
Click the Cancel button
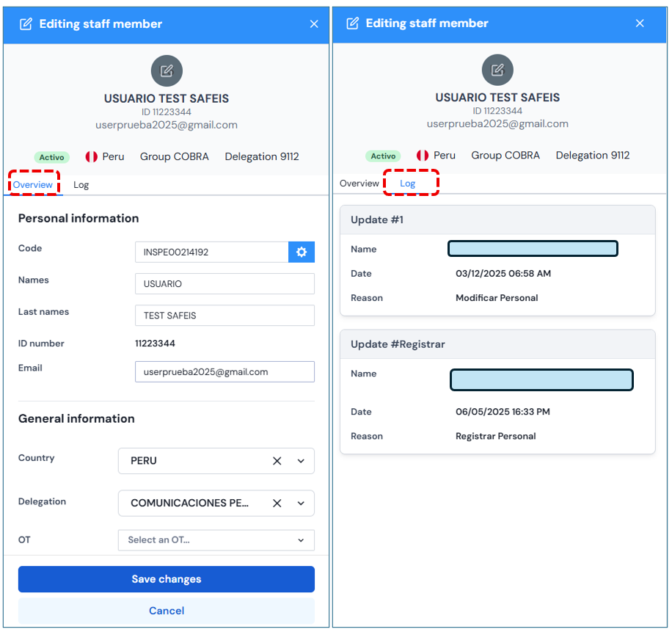[167, 611]
